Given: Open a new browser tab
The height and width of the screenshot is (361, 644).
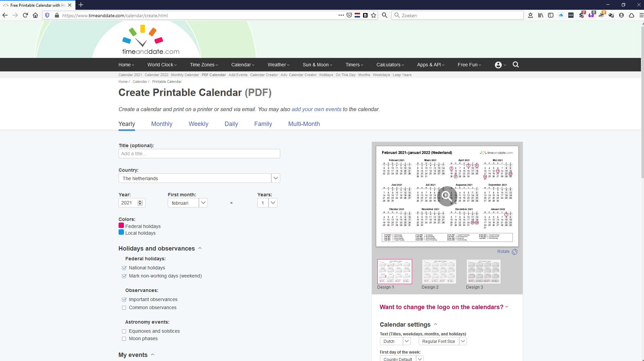Looking at the screenshot, I should tap(81, 5).
